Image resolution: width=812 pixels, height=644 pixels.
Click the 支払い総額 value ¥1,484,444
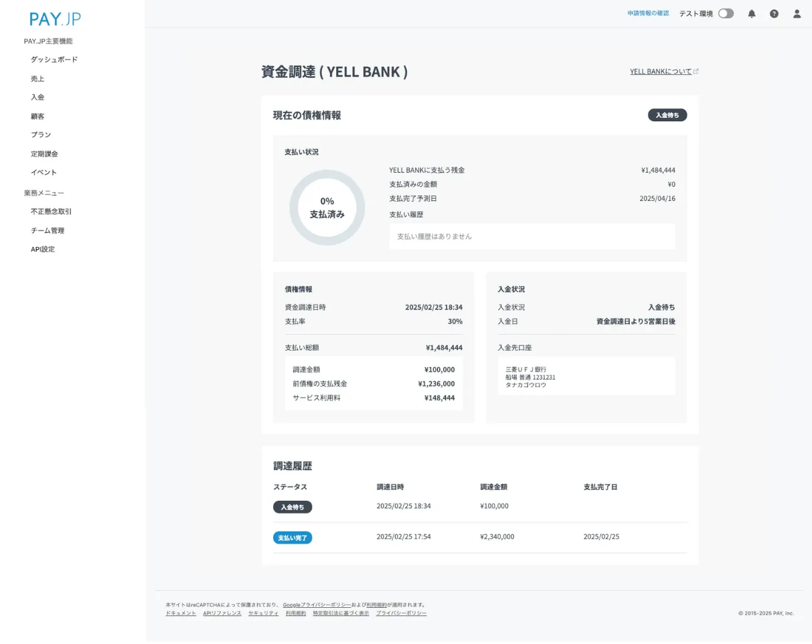pyautogui.click(x=444, y=348)
